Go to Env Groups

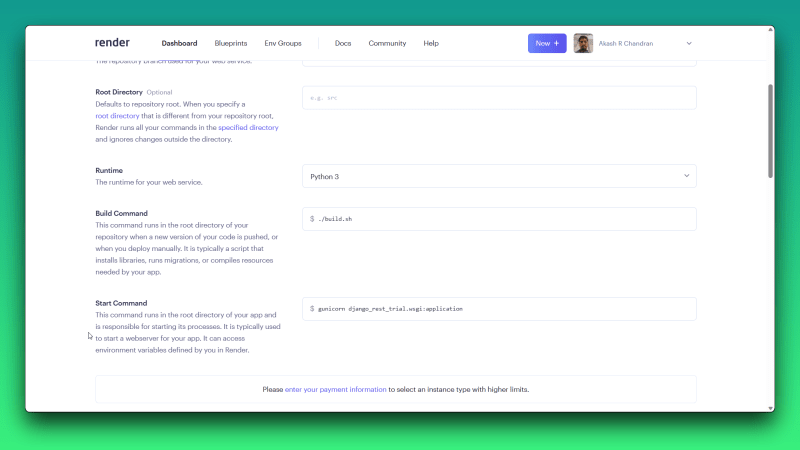[283, 43]
